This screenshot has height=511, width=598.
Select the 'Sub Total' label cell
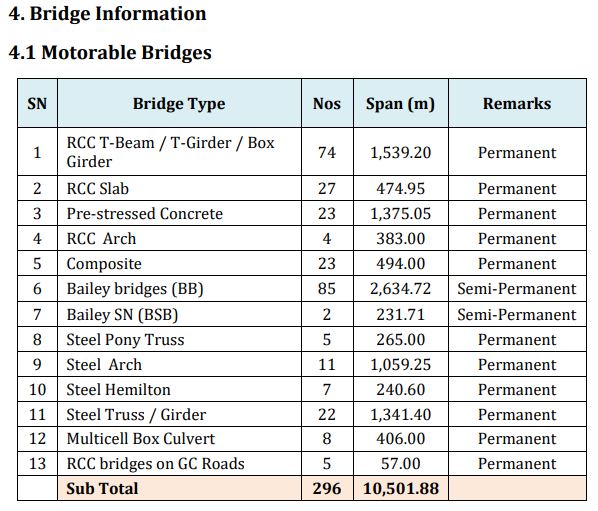(x=179, y=489)
